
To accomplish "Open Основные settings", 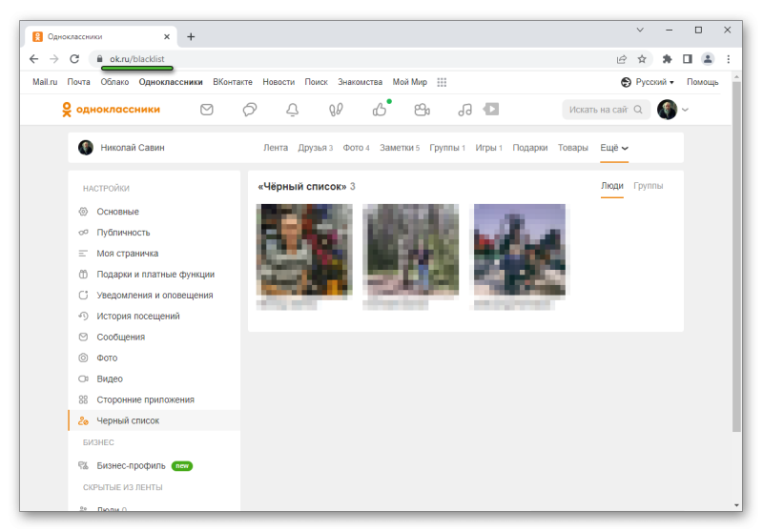I will 155,212.
